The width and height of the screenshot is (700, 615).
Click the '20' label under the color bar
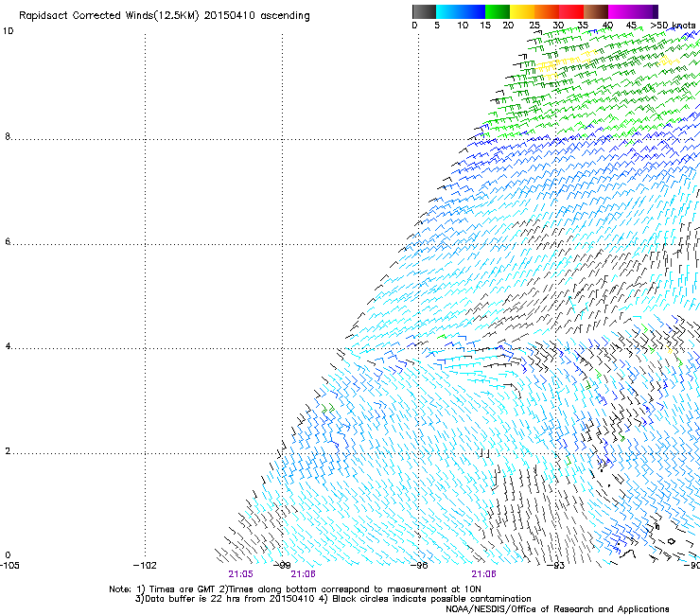508,25
